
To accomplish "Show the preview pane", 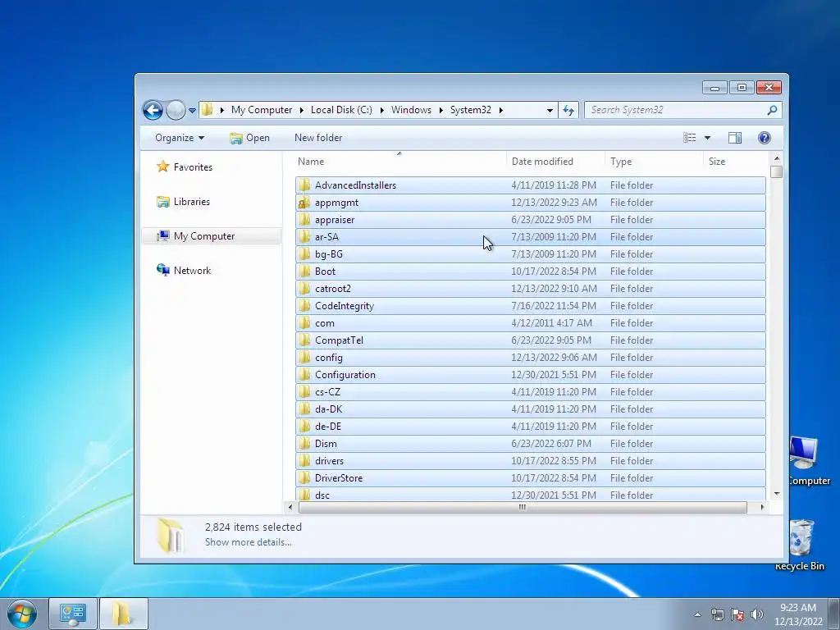I will pos(735,138).
